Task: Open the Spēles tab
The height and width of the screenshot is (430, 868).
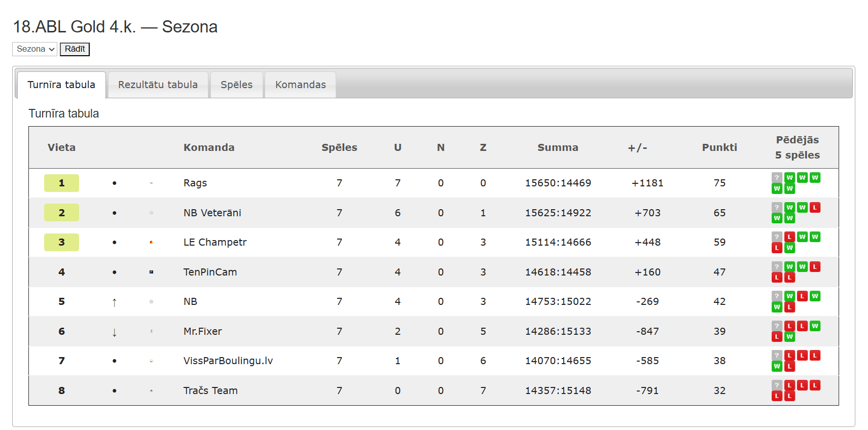Action: coord(237,85)
